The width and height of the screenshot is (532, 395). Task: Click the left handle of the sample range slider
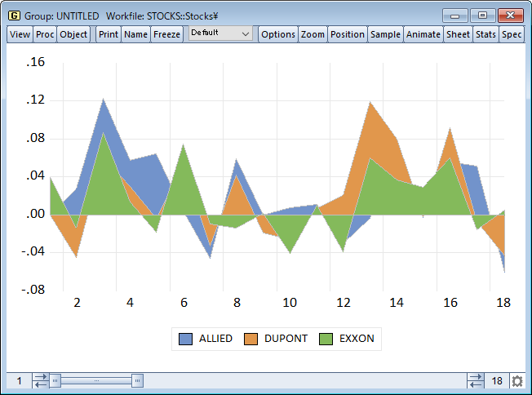coord(55,381)
